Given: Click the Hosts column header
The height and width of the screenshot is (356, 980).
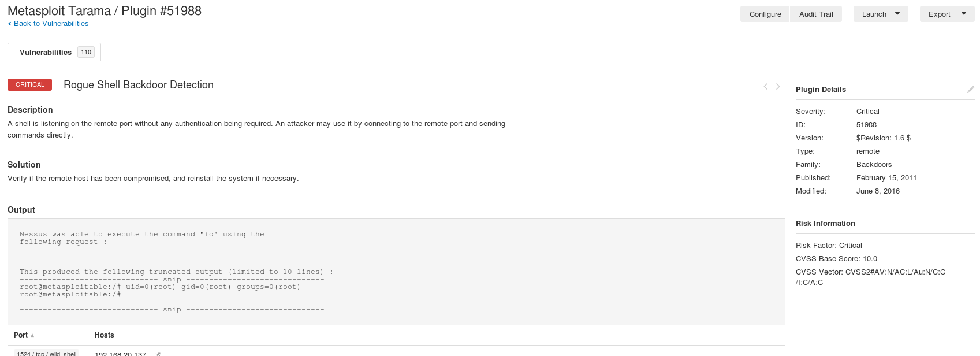Looking at the screenshot, I should coord(104,335).
